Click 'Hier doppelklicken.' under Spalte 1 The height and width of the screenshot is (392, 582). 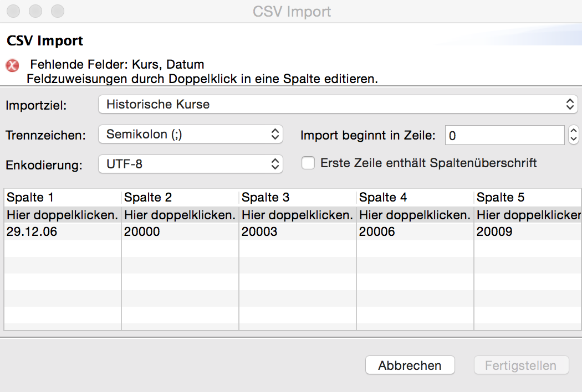[x=62, y=215]
